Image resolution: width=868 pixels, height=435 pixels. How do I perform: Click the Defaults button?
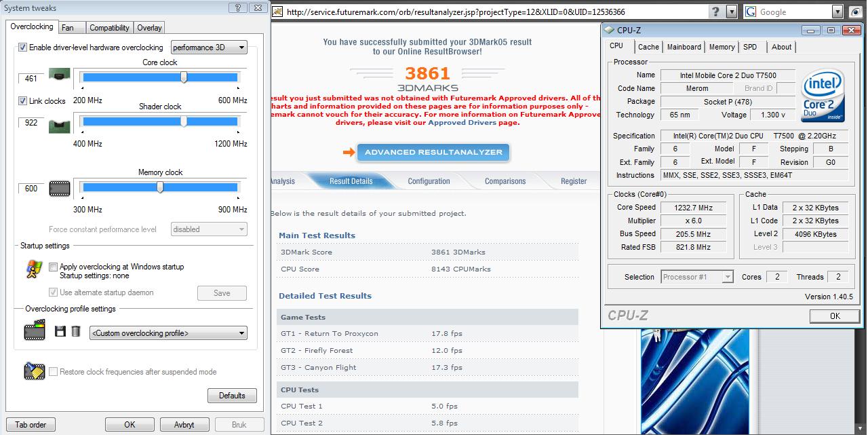232,396
